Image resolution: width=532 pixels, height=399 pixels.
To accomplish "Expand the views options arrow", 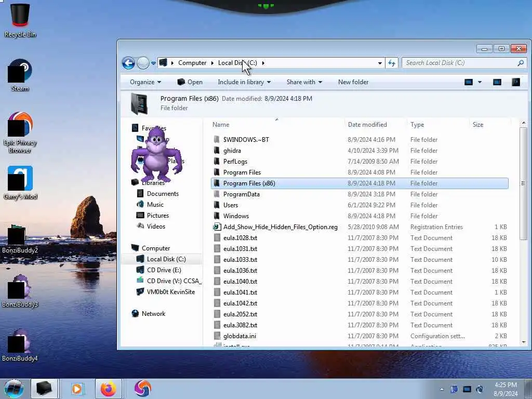I will click(480, 82).
